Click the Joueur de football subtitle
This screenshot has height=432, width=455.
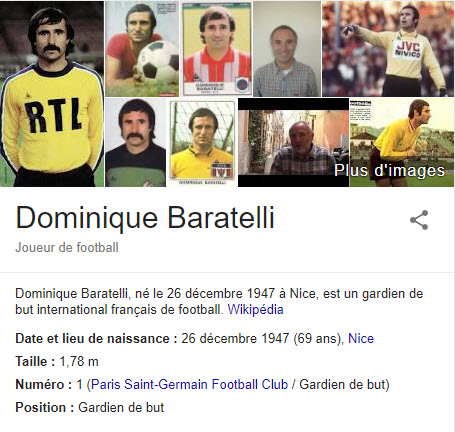[67, 248]
